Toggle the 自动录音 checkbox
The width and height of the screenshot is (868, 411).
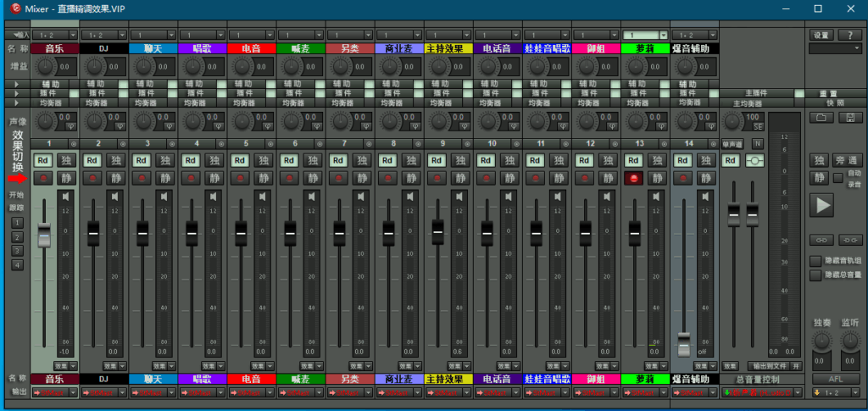click(x=838, y=178)
